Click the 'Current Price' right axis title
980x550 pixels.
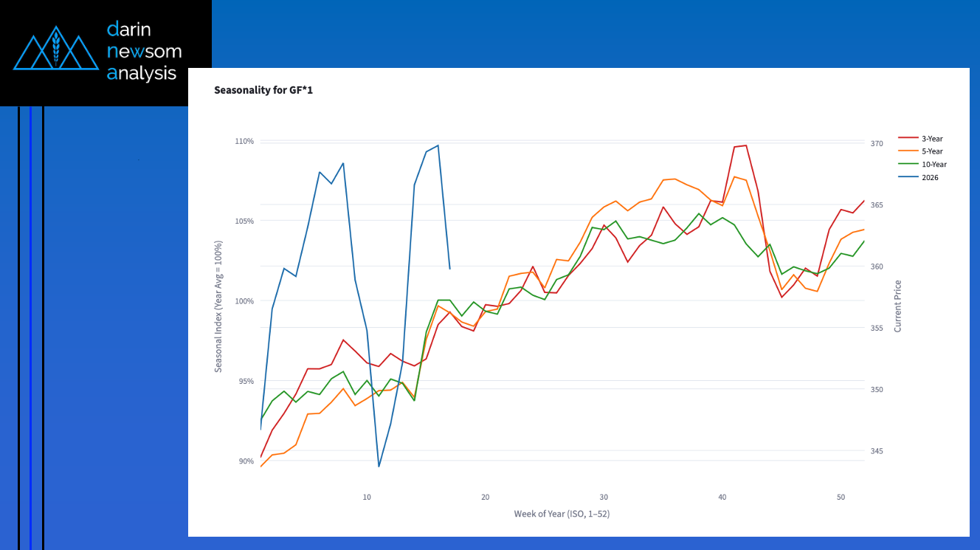coord(898,306)
